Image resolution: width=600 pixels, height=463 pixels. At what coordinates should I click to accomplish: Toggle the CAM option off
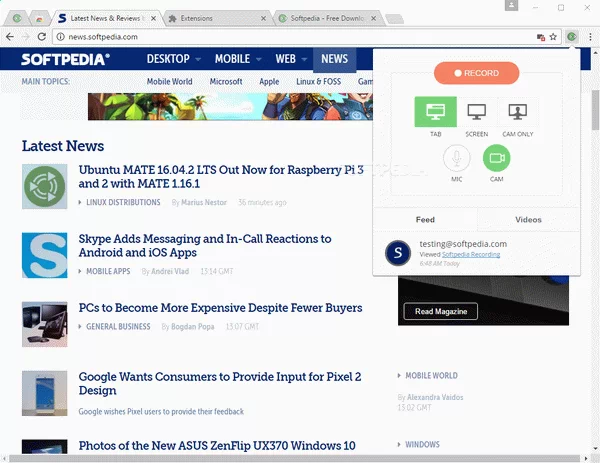(x=496, y=158)
